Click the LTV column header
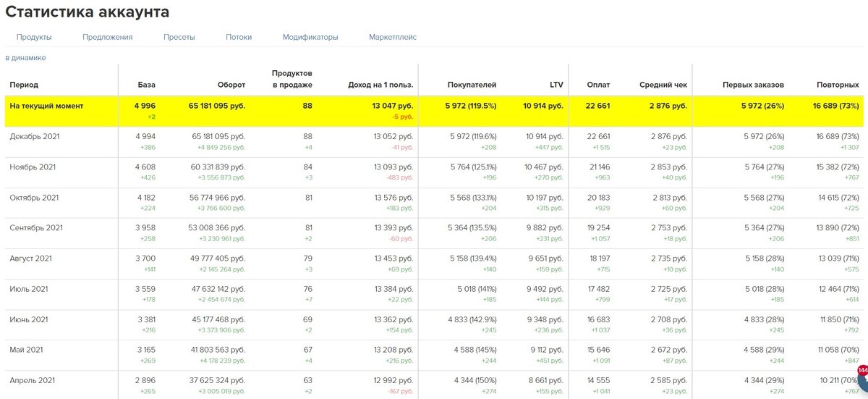 click(556, 85)
